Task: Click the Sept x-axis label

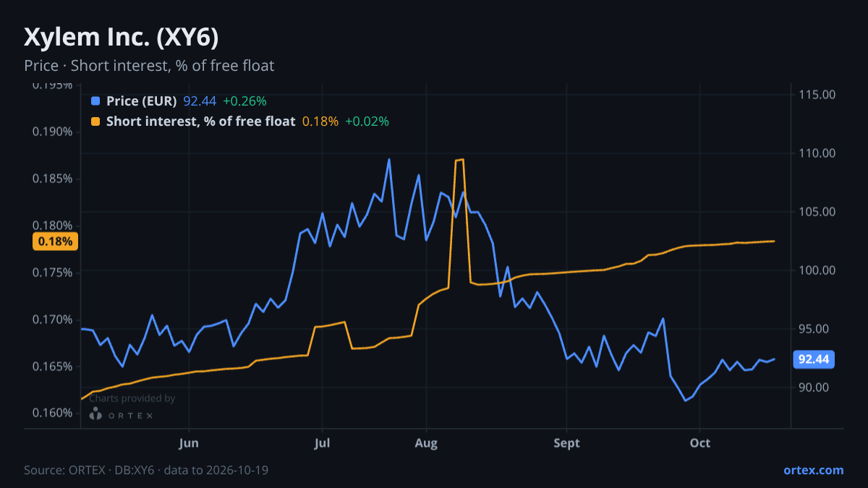Action: pos(566,443)
